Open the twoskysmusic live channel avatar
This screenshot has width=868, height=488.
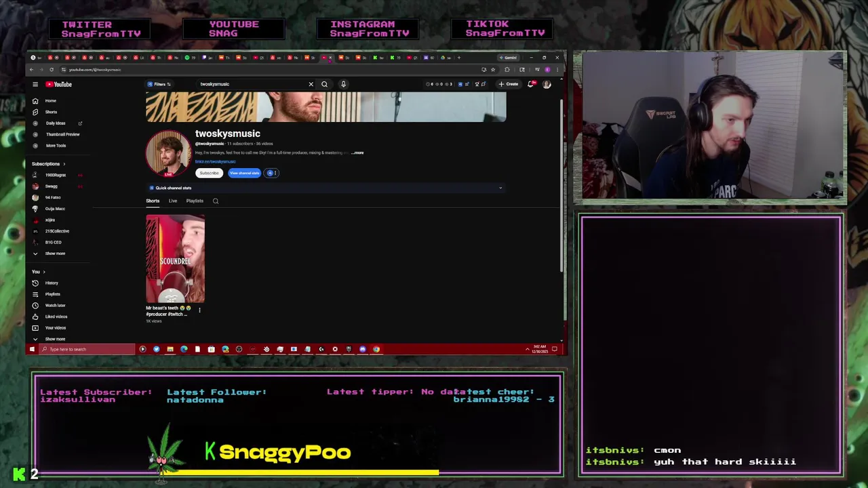tap(168, 153)
